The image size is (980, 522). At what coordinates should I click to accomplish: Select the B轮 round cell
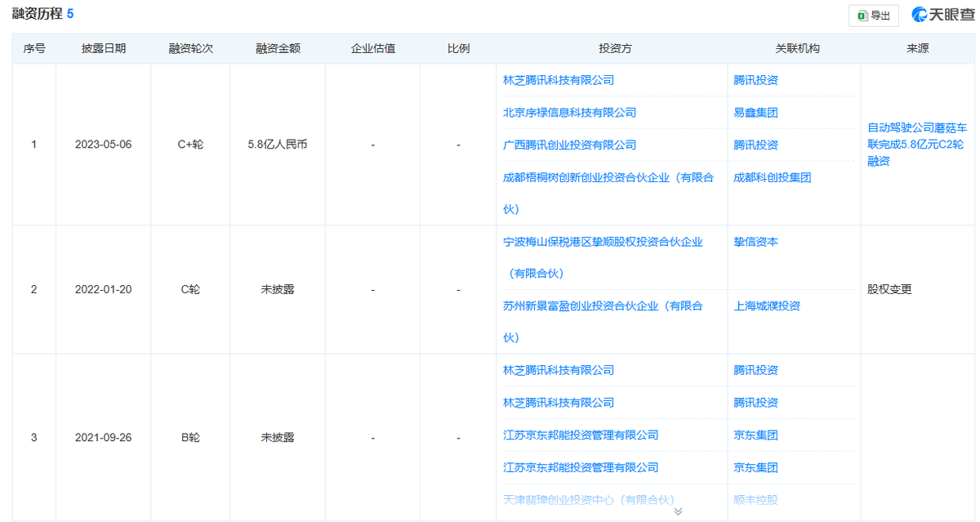pyautogui.click(x=190, y=438)
